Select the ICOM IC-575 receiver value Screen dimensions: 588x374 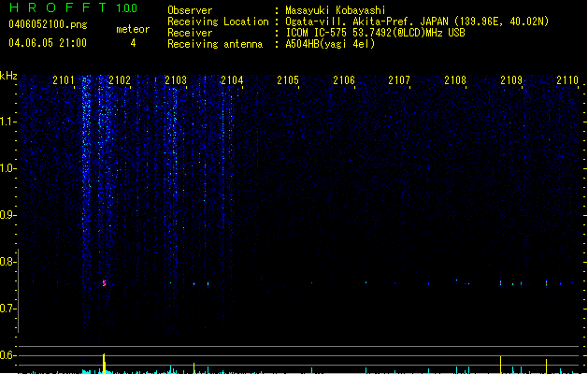[x=375, y=33]
